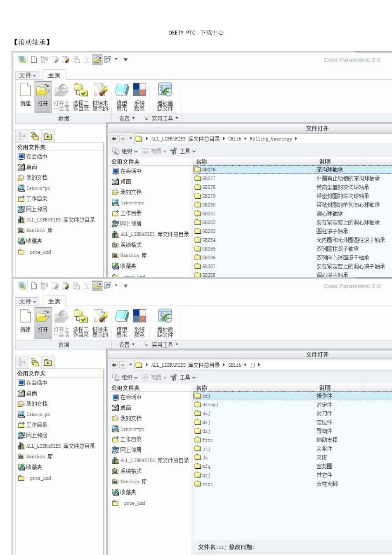Select 主页 tab in lower Creo window

(x=54, y=301)
